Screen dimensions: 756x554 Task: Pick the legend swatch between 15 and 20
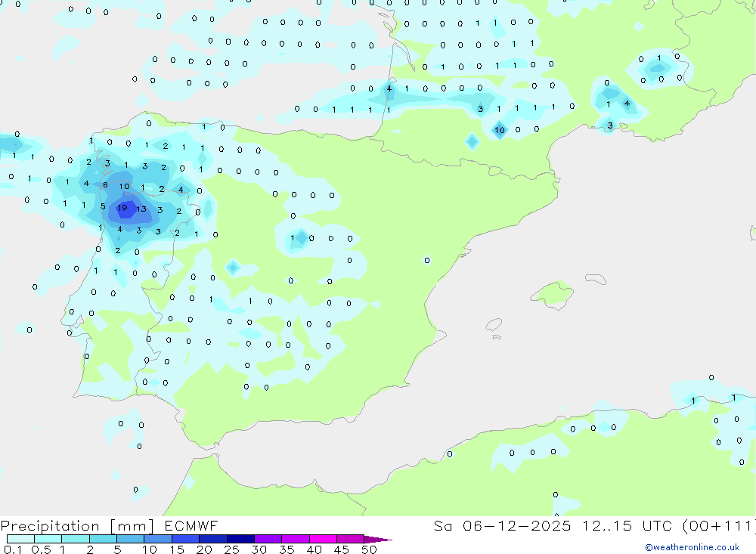186,539
